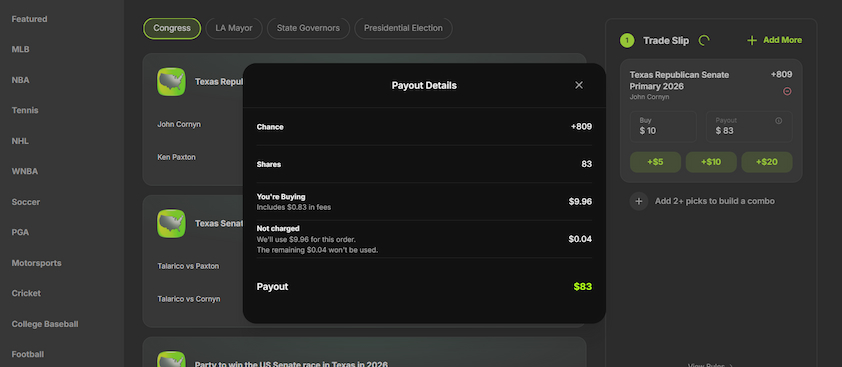Screen dimensions: 842x367
Task: Open the payout info icon in Trade Slip
Action: click(779, 121)
